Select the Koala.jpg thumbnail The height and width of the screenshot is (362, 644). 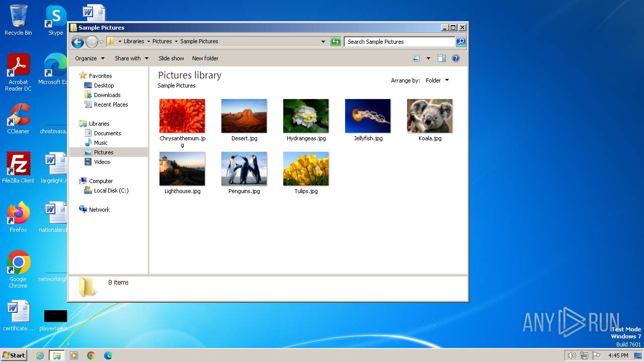pos(430,116)
